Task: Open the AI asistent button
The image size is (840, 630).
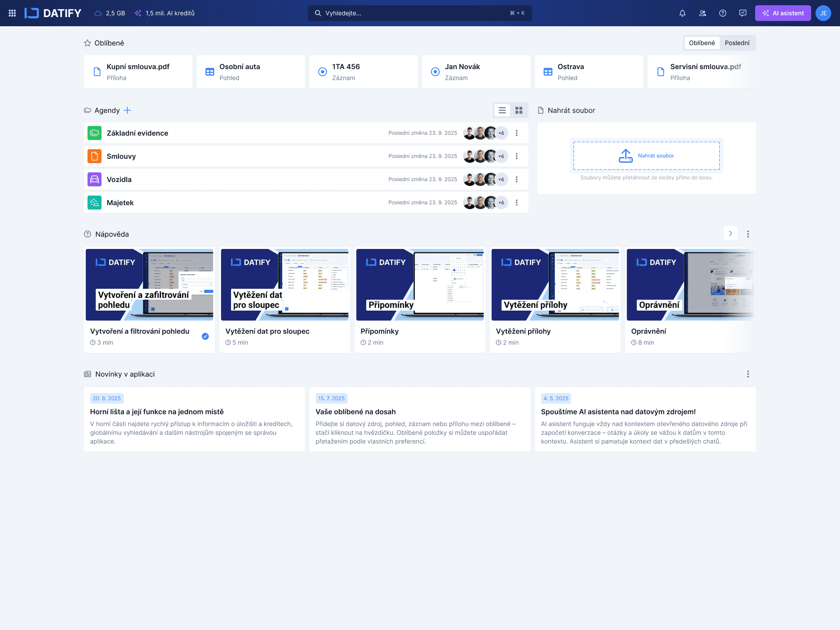Action: click(x=783, y=13)
